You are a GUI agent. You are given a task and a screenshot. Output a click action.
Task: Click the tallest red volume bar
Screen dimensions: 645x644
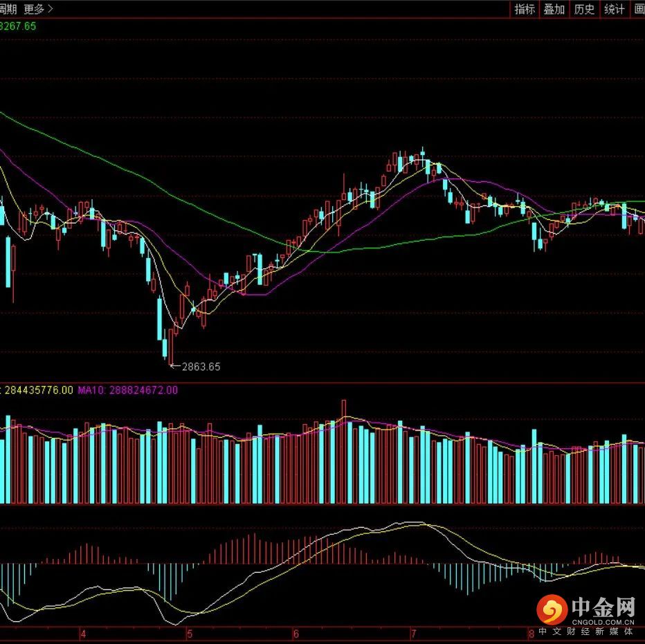coord(344,452)
